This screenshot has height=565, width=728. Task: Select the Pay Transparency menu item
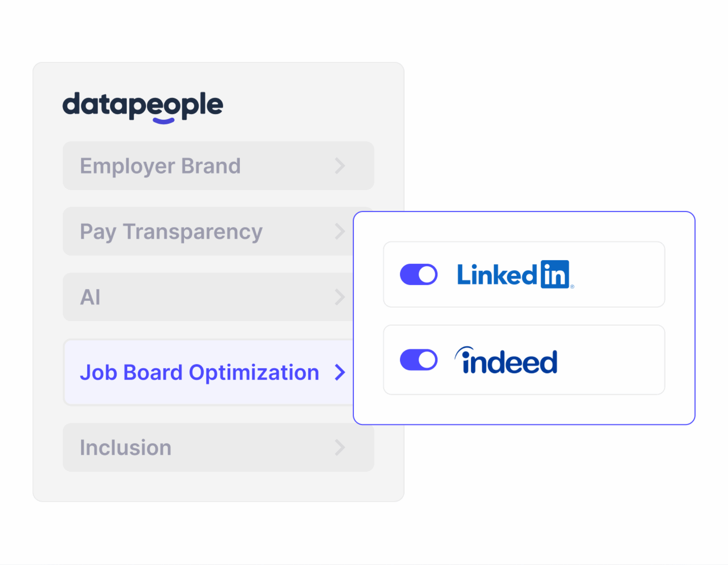point(171,231)
